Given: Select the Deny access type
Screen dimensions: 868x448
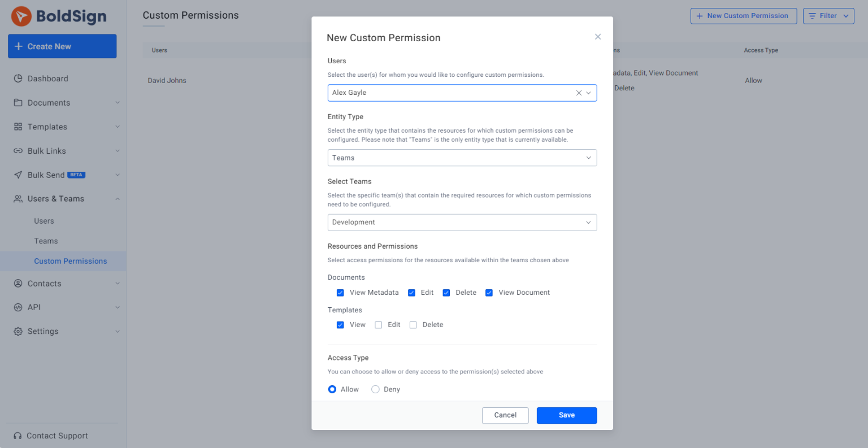Looking at the screenshot, I should (x=375, y=389).
